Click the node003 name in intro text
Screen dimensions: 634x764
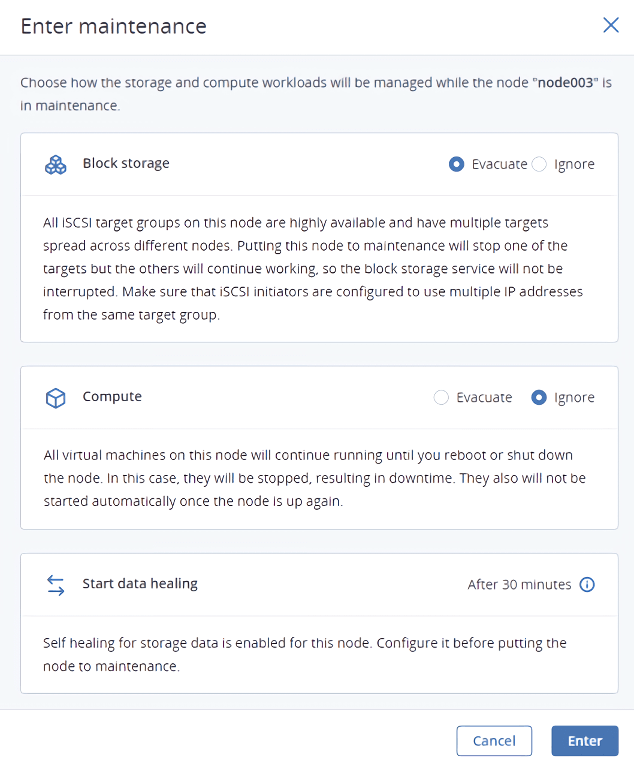click(x=565, y=81)
